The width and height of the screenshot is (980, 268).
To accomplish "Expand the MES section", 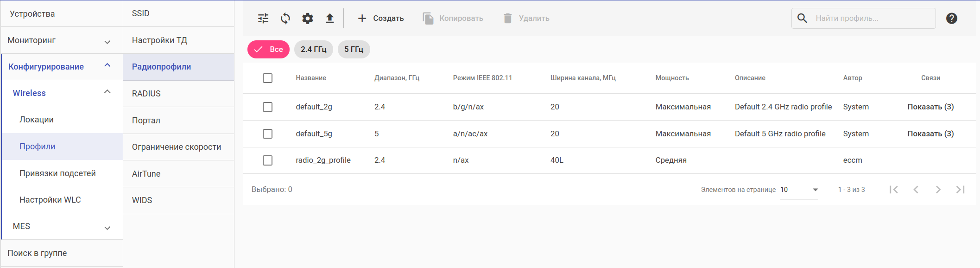I will (107, 227).
